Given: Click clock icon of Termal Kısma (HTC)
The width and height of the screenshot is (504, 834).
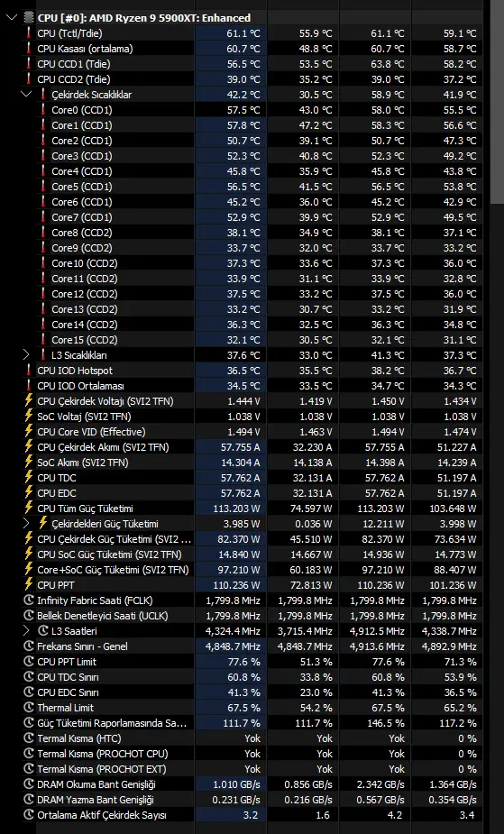Looking at the screenshot, I should [x=29, y=738].
